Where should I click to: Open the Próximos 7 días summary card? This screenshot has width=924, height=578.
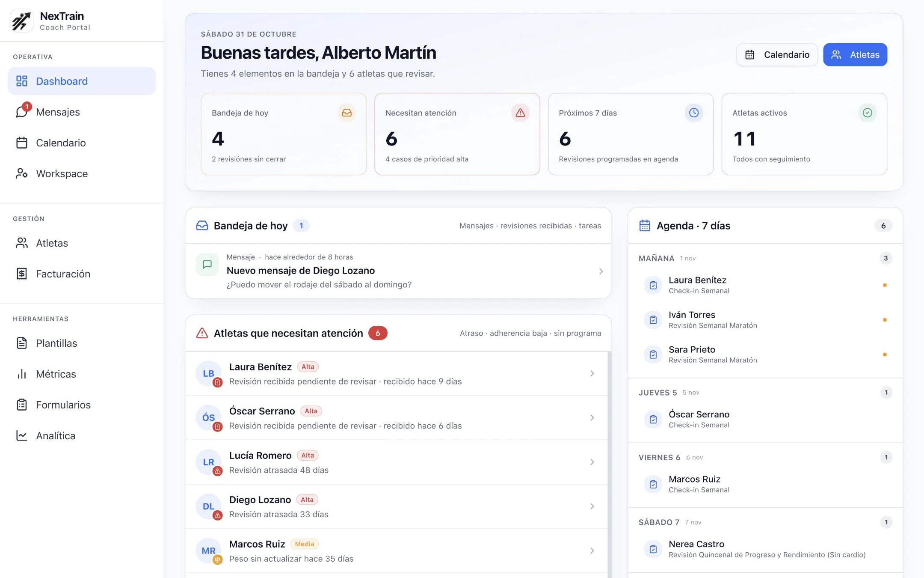coord(631,134)
